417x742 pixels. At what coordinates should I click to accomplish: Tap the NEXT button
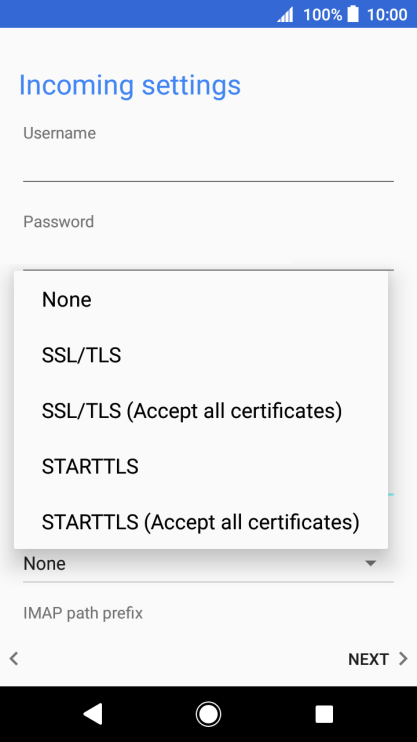click(368, 659)
